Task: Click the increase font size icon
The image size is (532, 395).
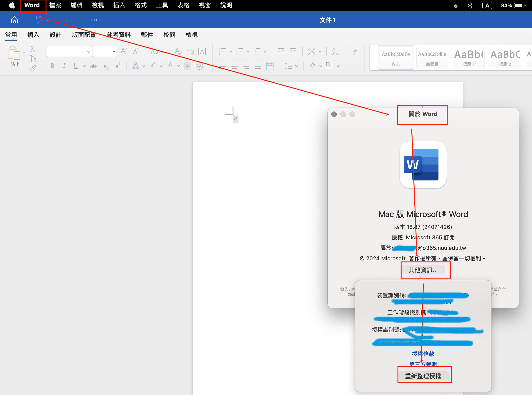Action: click(x=124, y=51)
